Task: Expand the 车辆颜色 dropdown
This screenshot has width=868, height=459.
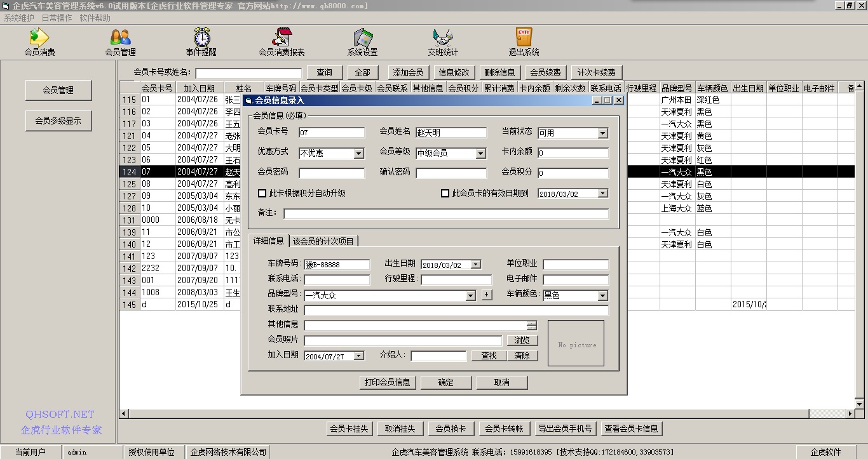Action: (602, 295)
